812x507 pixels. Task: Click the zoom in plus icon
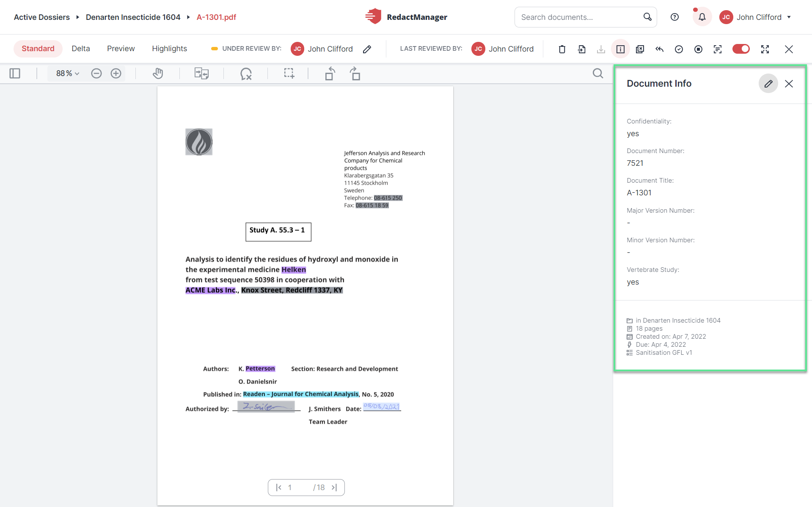point(116,74)
